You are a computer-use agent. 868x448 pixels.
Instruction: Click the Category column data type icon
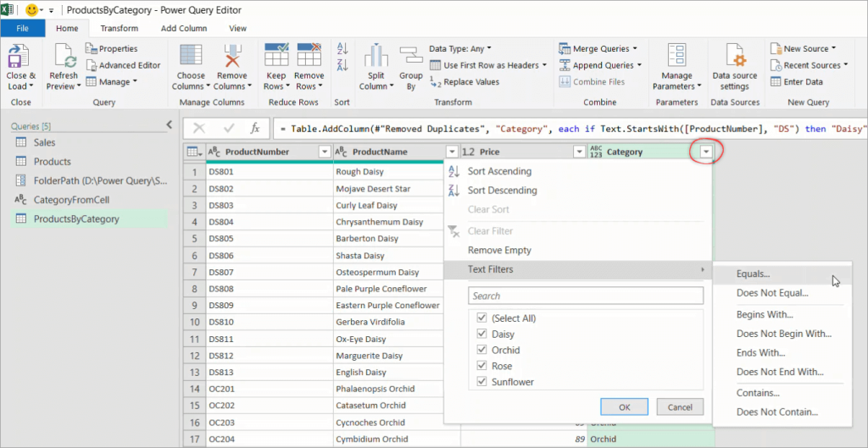[596, 152]
